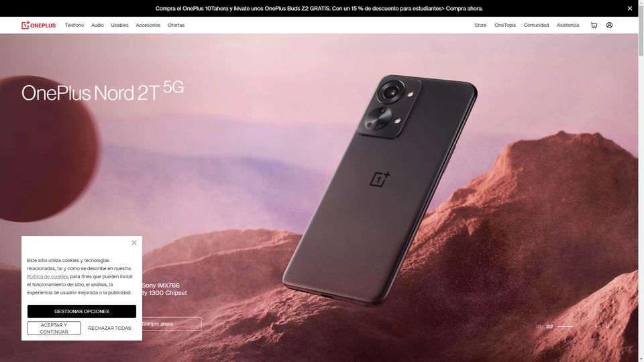Viewport: 644px width, 362px height.
Task: Open the Teléfono menu
Action: pyautogui.click(x=74, y=25)
